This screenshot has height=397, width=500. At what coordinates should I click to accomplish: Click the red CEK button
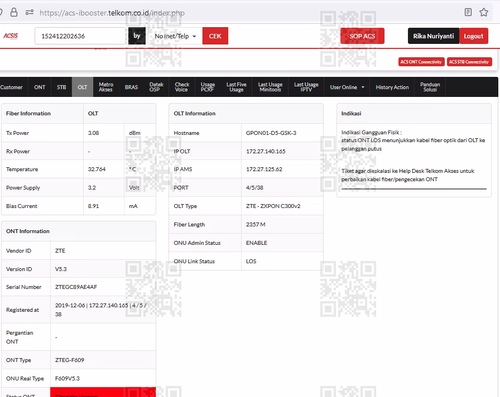[x=215, y=36]
